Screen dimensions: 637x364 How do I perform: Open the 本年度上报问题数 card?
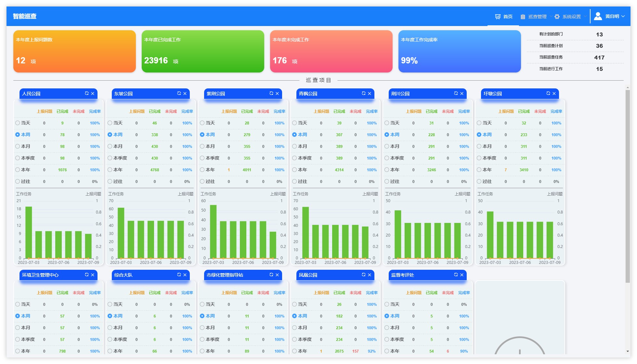tap(74, 51)
